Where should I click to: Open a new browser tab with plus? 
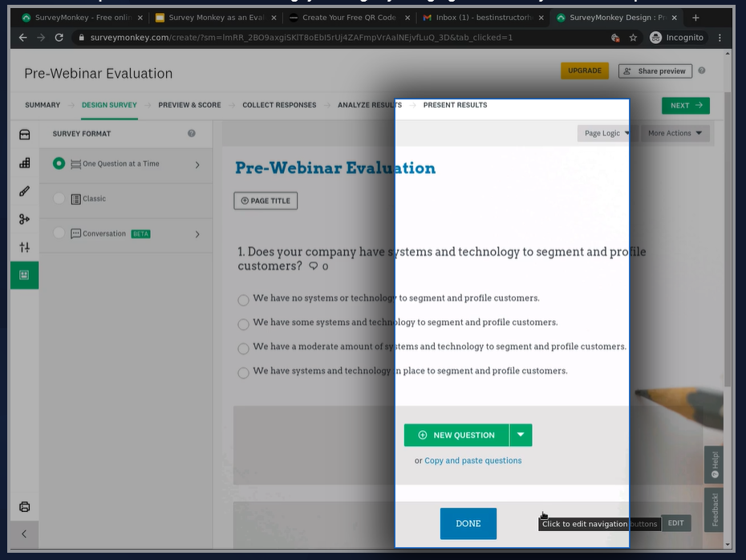coord(695,18)
